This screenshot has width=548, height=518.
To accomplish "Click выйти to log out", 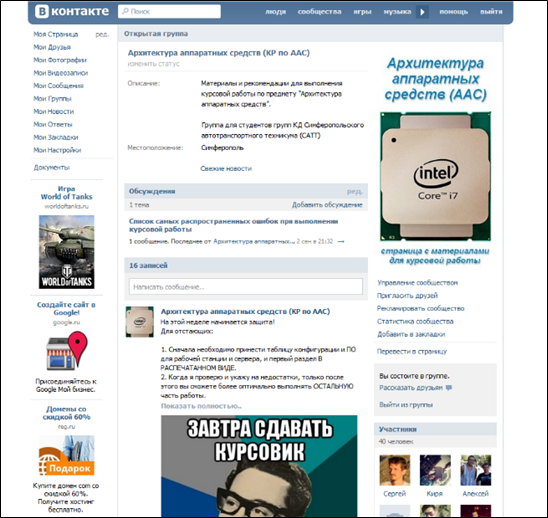I will coord(491,12).
